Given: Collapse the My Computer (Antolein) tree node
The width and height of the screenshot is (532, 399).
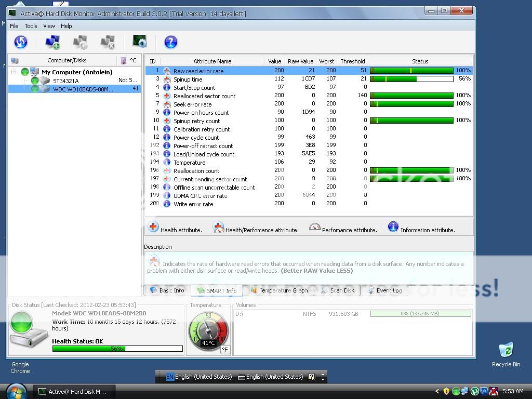Looking at the screenshot, I should [x=14, y=72].
